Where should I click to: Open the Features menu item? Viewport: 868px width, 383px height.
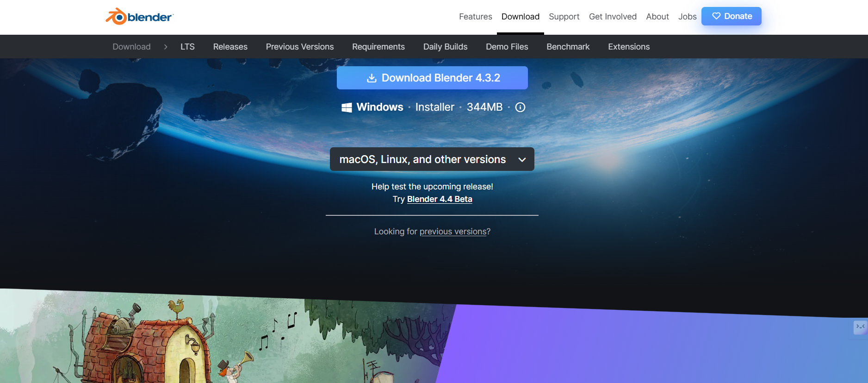[x=475, y=17]
